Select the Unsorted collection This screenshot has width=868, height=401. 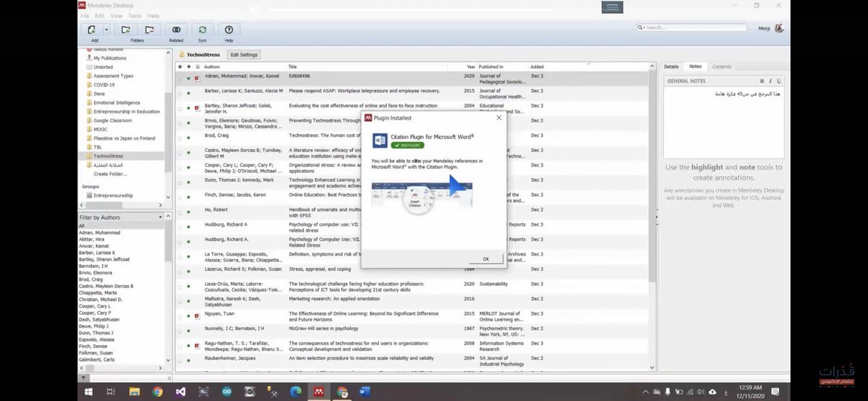(x=103, y=67)
